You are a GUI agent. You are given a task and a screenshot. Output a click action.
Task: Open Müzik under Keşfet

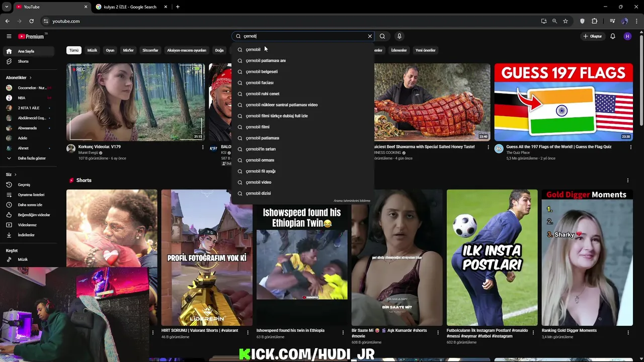coord(29,259)
